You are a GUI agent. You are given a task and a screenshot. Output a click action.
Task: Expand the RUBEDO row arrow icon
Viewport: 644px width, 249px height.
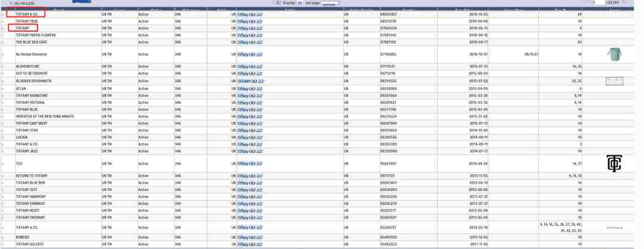click(4, 238)
